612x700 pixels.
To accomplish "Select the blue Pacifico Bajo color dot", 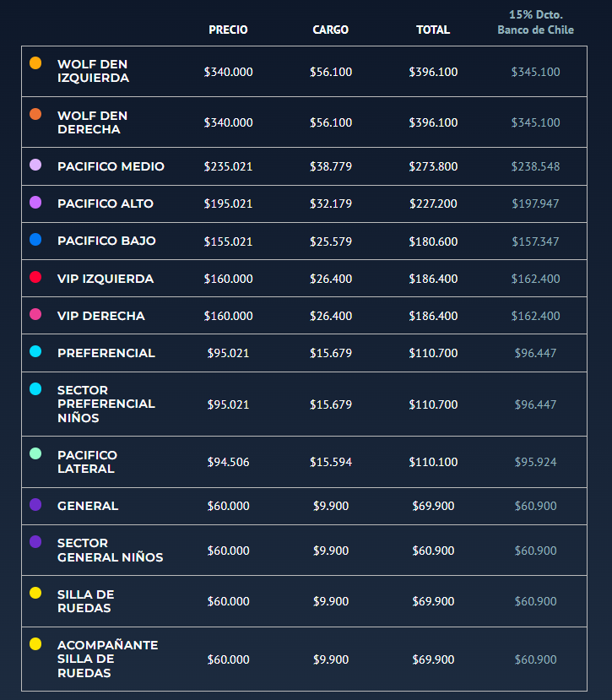I will 35,239.
